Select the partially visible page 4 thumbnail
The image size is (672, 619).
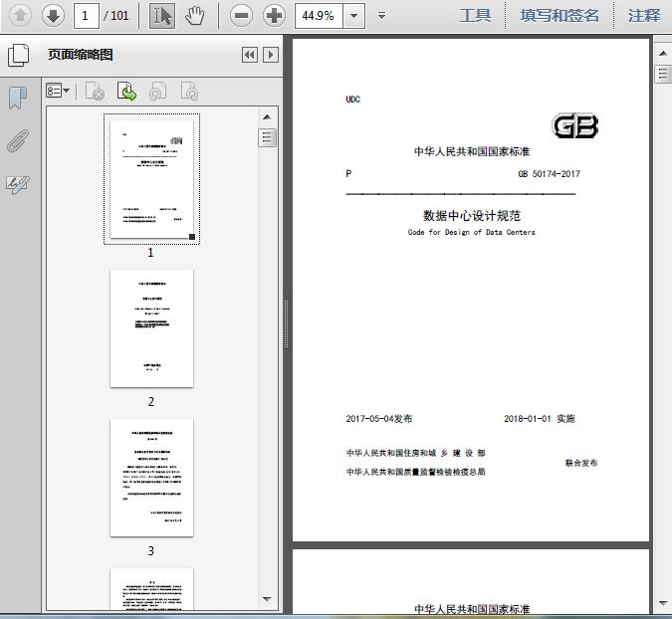coord(151,589)
